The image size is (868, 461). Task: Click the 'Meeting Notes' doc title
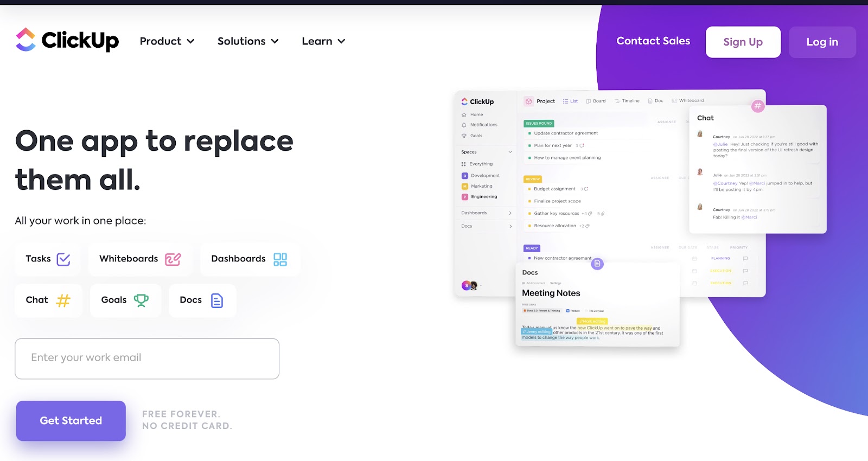pyautogui.click(x=551, y=293)
